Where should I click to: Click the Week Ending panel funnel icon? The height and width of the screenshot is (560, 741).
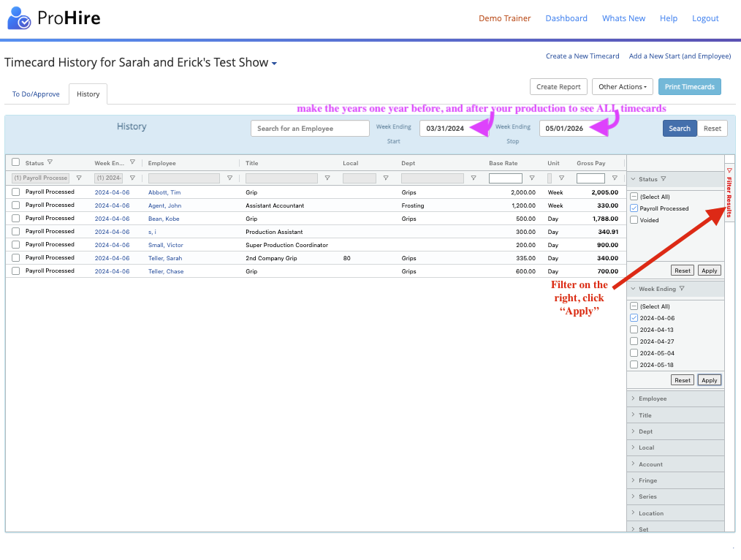[682, 288]
